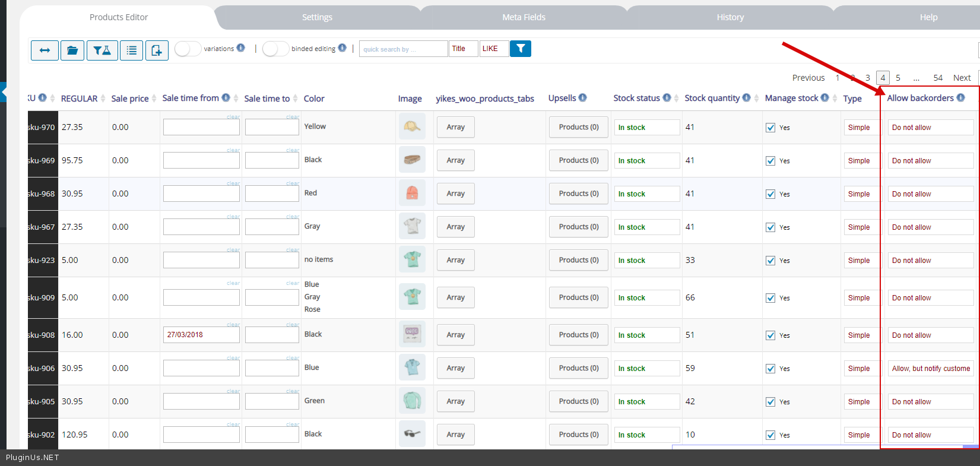Go to the Next page
Image resolution: width=980 pixels, height=466 pixels.
962,78
